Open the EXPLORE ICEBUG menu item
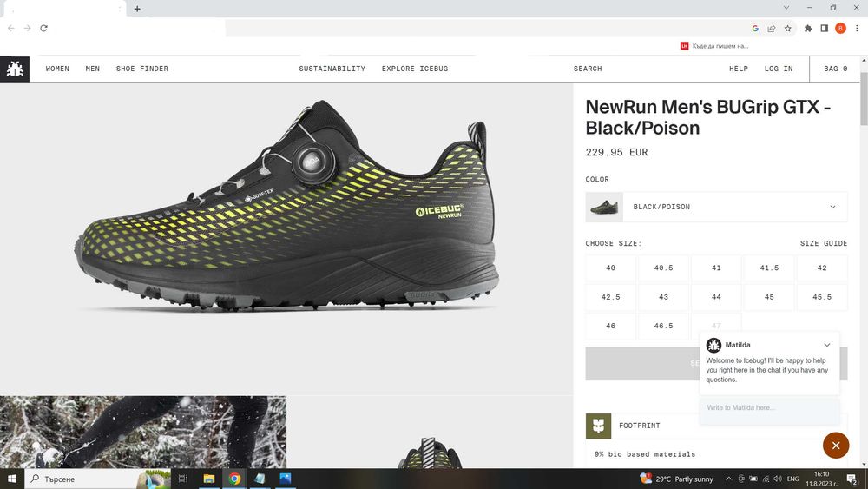The width and height of the screenshot is (868, 489). [x=415, y=69]
